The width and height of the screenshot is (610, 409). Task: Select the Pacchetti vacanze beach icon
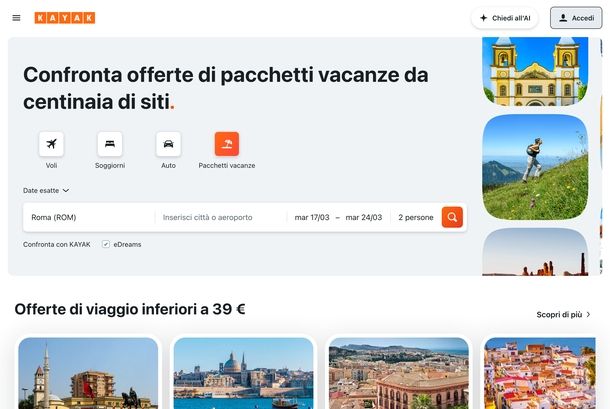tap(227, 144)
